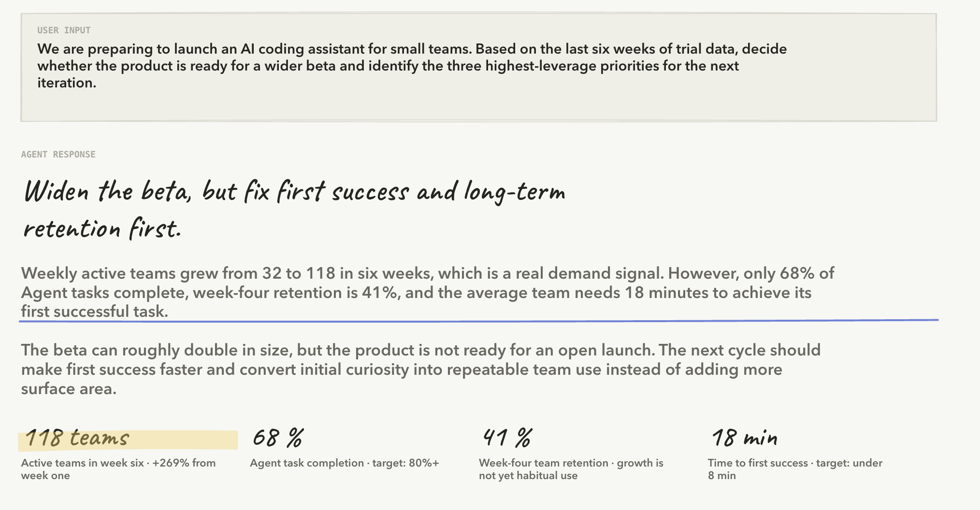Click the phrase 'surface area.' in response
The width and height of the screenshot is (980, 510).
(x=69, y=389)
